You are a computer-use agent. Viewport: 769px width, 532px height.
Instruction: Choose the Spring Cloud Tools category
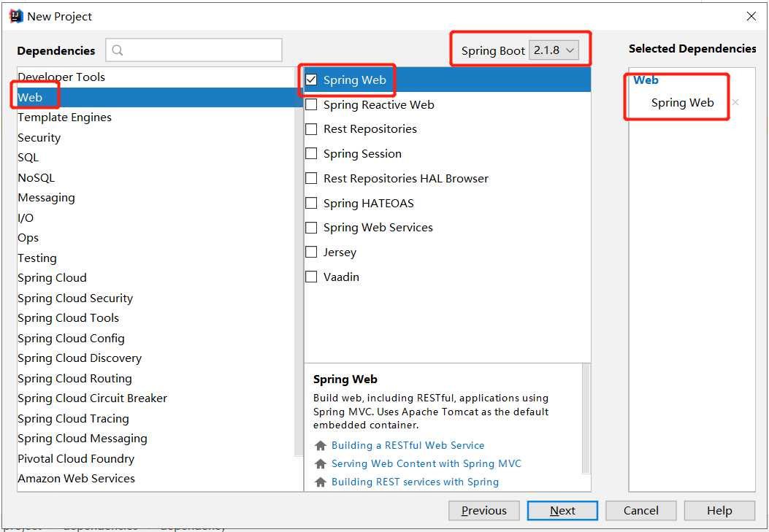pyautogui.click(x=156, y=318)
